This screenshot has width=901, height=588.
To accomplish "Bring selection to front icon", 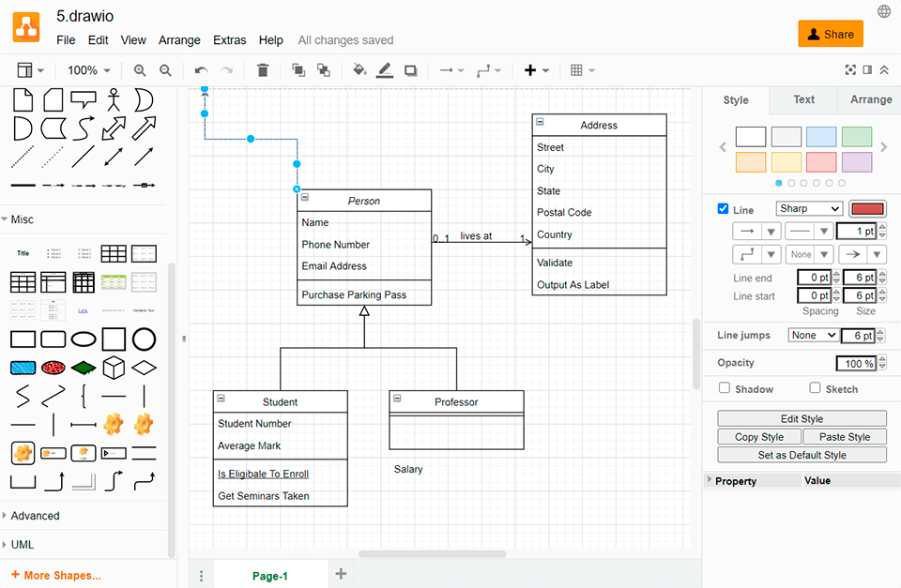I will pos(298,70).
